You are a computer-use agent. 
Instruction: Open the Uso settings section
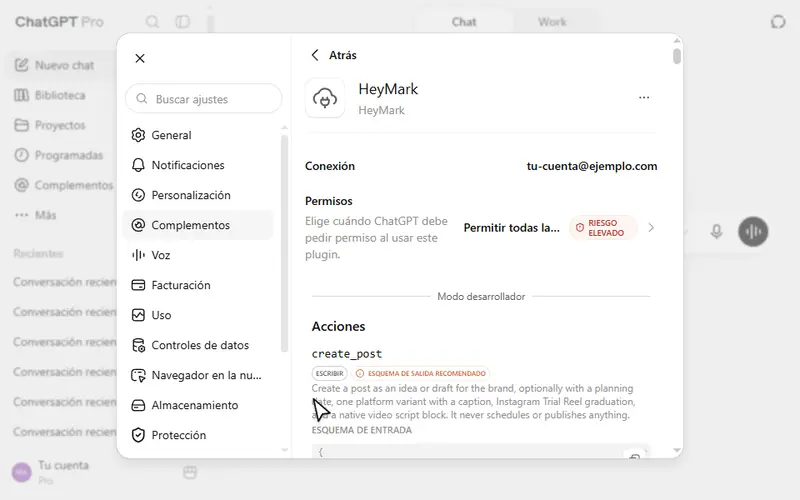point(198,315)
